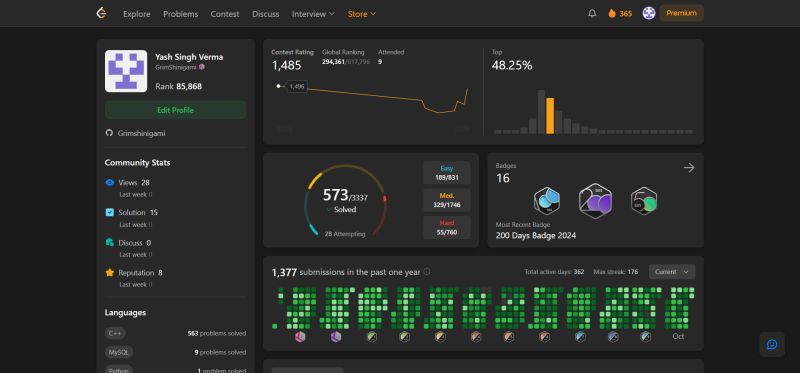Click the Edit Profile button
The image size is (800, 373).
pos(176,110)
